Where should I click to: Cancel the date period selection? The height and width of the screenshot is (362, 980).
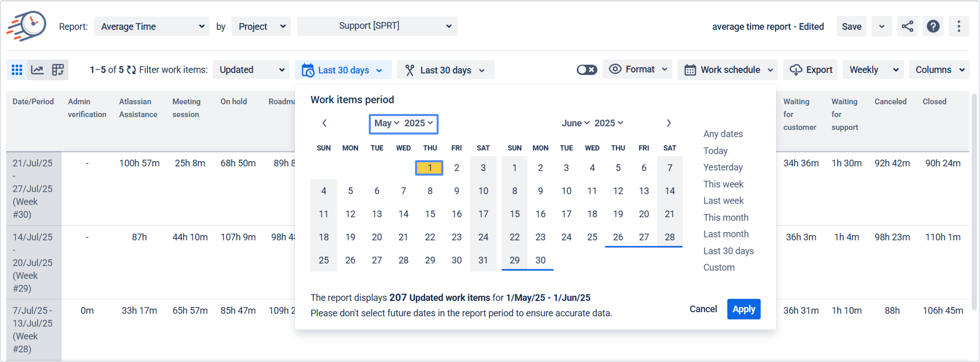click(x=703, y=309)
